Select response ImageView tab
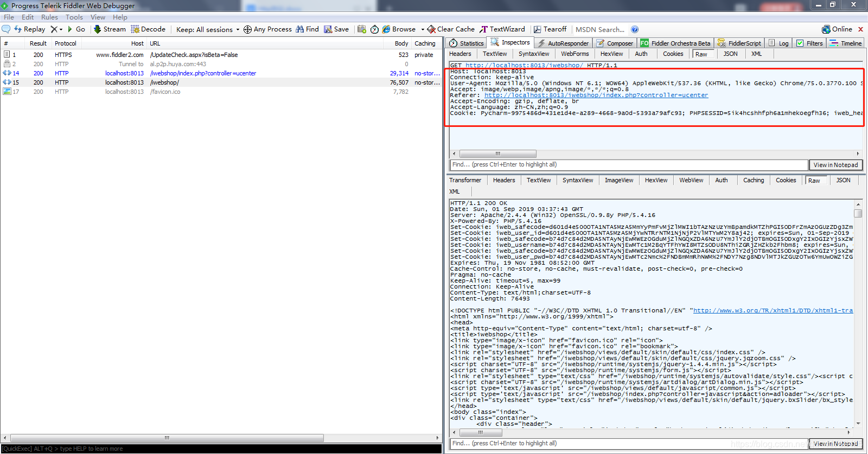 point(619,180)
